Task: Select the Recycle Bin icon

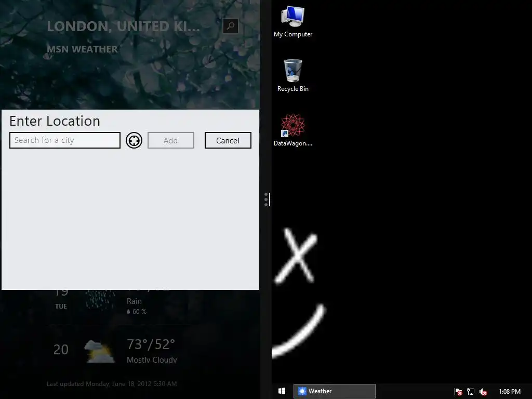Action: [x=293, y=76]
